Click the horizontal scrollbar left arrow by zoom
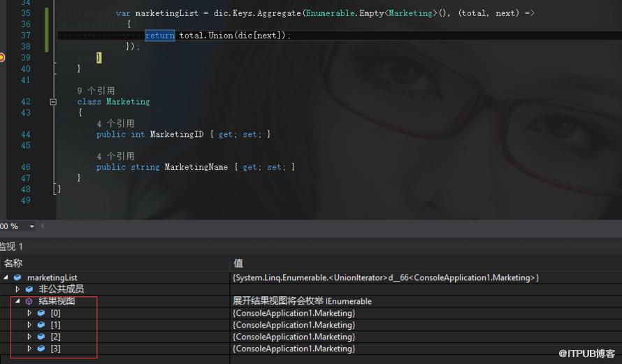This screenshot has height=364, width=622. (x=42, y=226)
